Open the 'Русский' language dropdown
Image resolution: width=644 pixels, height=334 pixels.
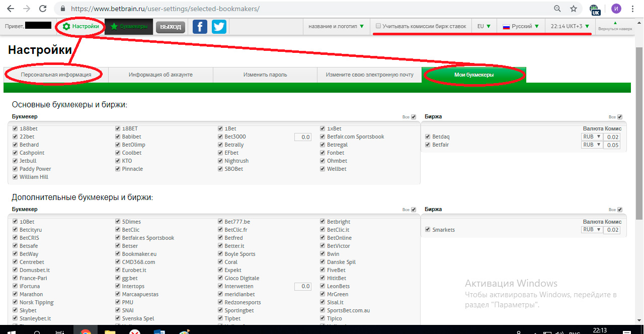[x=521, y=26]
